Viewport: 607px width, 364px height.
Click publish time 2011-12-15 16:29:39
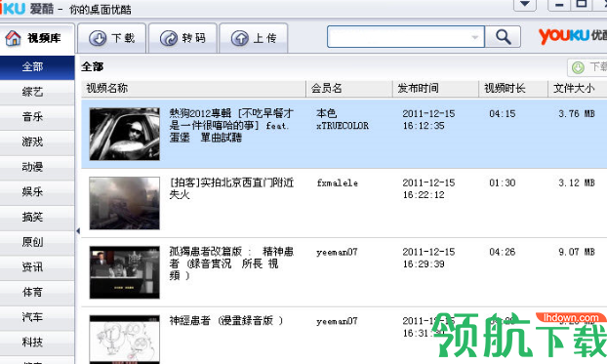coord(428,258)
